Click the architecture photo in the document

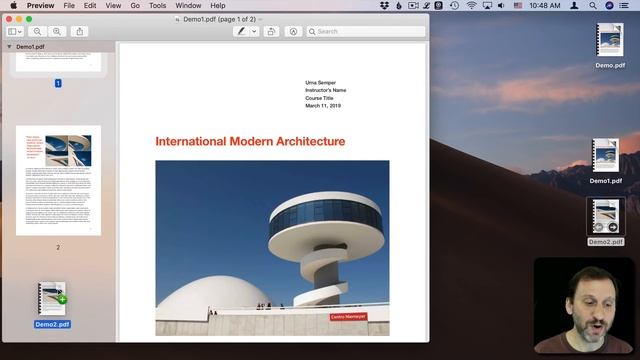pyautogui.click(x=272, y=248)
